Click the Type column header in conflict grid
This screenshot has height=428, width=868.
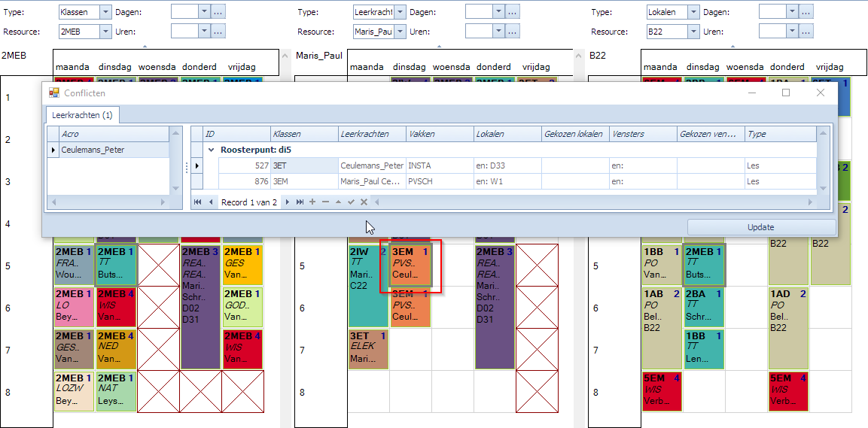click(x=780, y=134)
